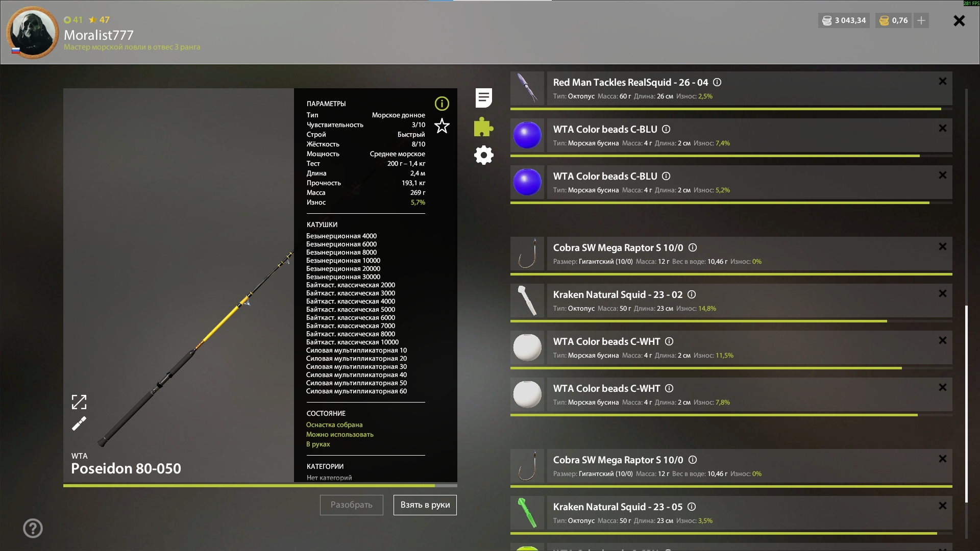Click the silver coins balance 3 043,34
This screenshot has height=551, width=980.
(x=844, y=20)
